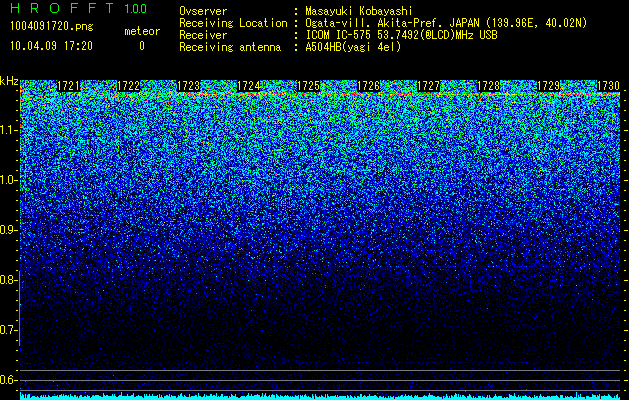This screenshot has width=629, height=400.
Task: Click the Ovserver field label
Action: (x=203, y=11)
